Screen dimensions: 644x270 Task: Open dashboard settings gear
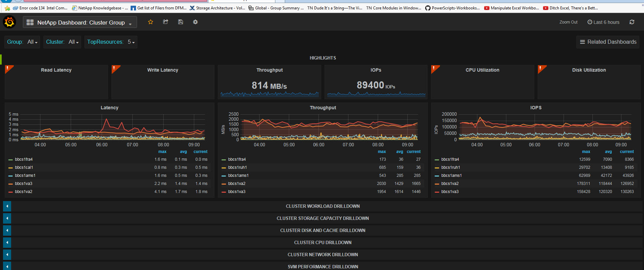195,22
